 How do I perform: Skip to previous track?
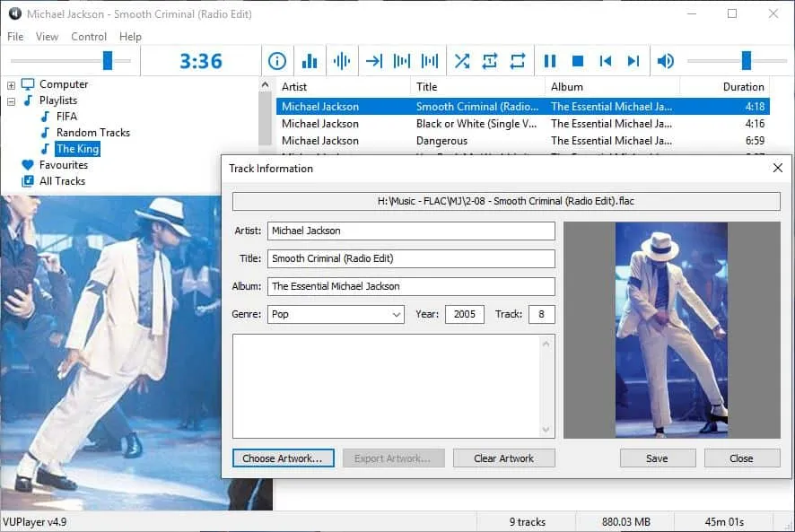point(606,61)
